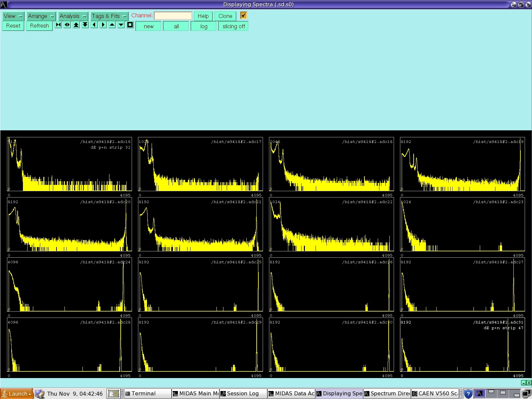The image size is (532, 399).
Task: Click in the Channel input field
Action: (173, 16)
